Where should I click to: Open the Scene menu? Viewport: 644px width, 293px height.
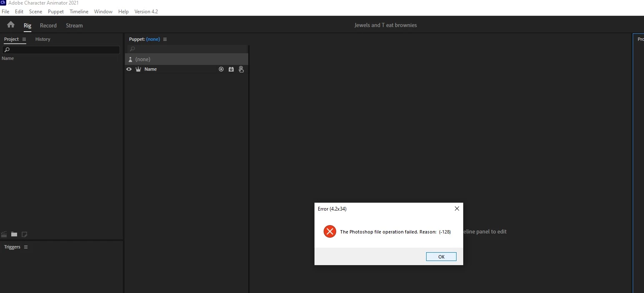click(36, 12)
